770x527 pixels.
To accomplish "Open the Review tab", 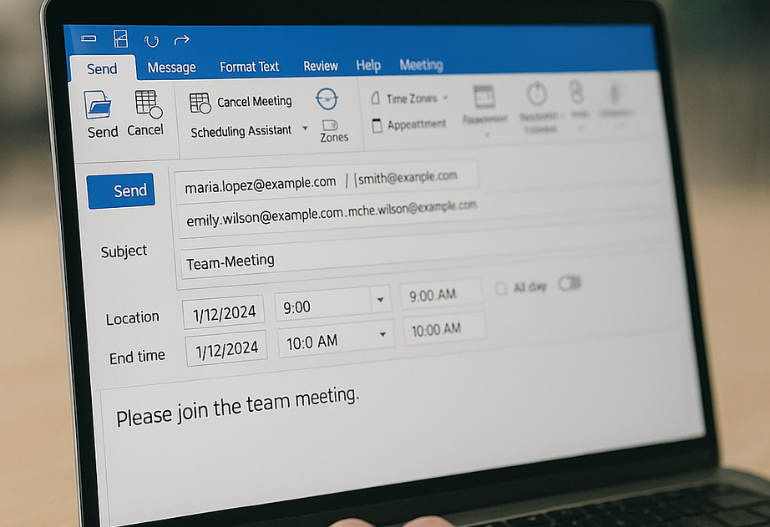I will pyautogui.click(x=320, y=66).
